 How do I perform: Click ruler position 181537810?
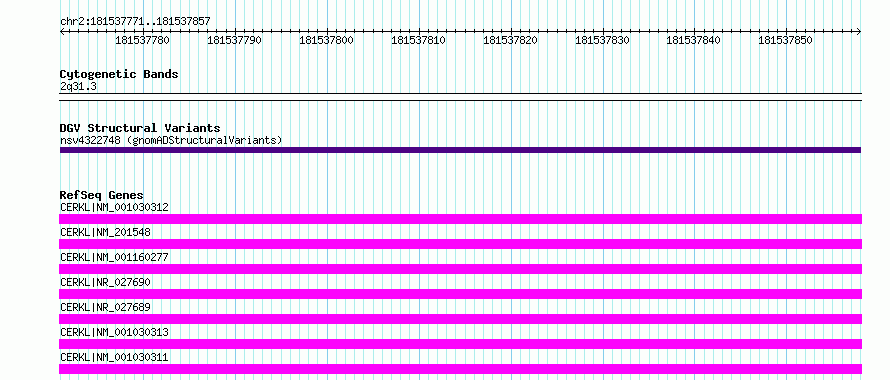pos(418,40)
